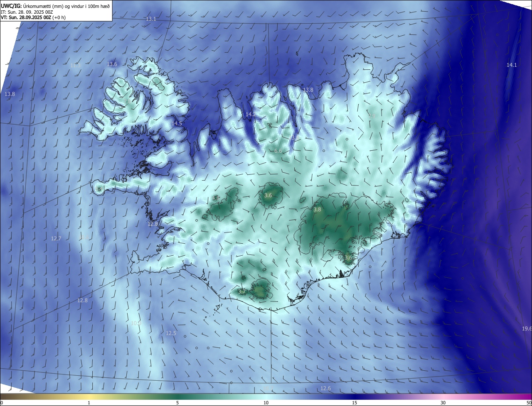Click the 15 label on the color scale
This screenshot has height=406, width=532.
pos(355,403)
